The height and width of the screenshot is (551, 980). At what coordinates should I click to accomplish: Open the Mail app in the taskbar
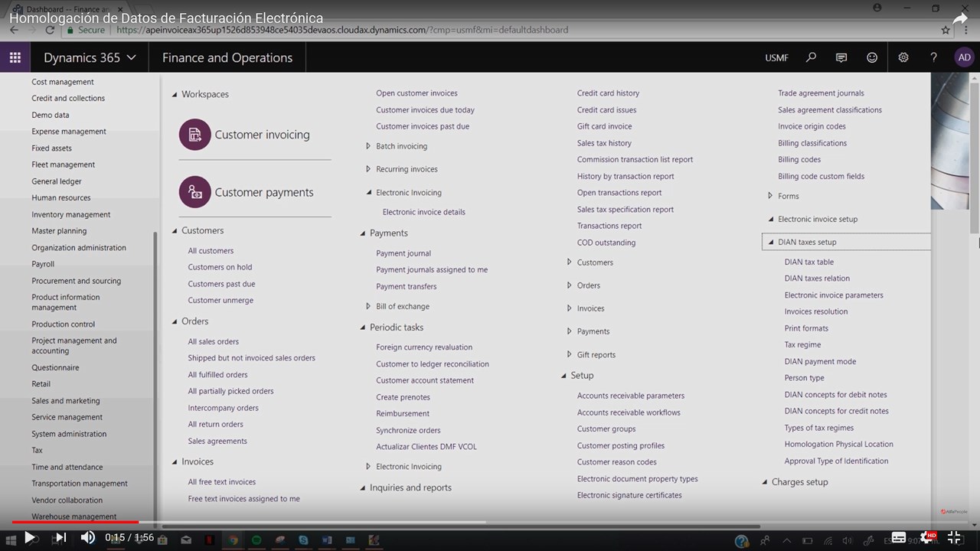point(186,540)
